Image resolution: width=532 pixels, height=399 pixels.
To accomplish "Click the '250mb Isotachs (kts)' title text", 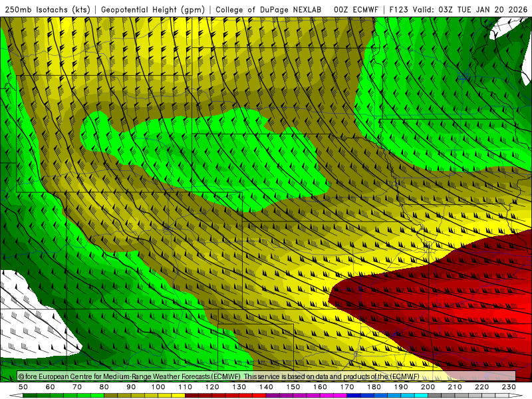I will [47, 10].
